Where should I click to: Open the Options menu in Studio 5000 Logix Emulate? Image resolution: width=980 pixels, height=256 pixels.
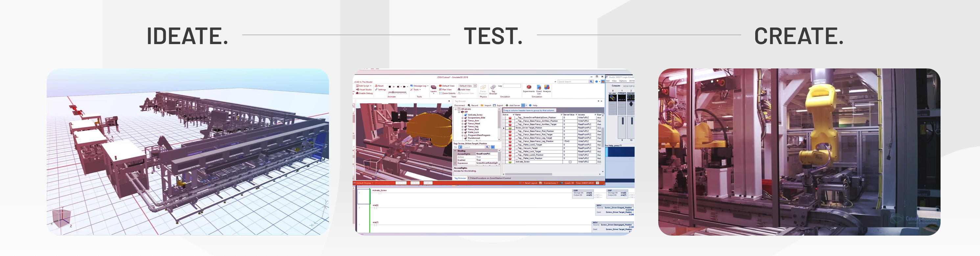(x=623, y=81)
